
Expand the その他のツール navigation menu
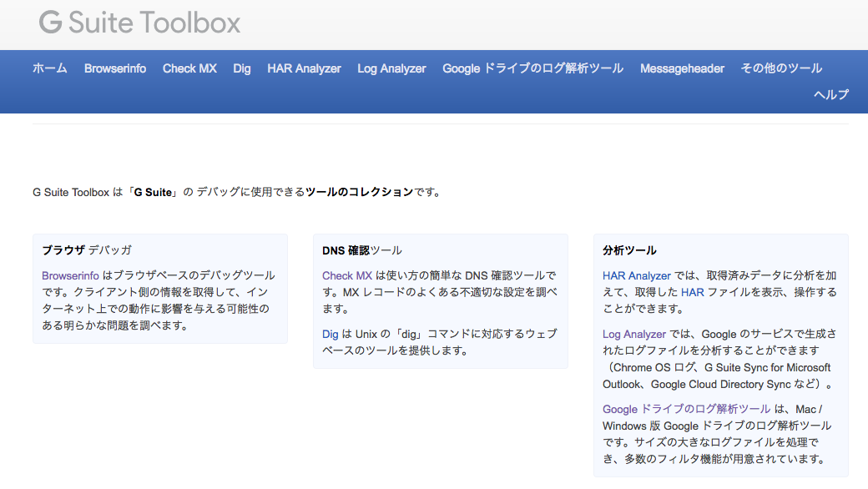tap(781, 68)
